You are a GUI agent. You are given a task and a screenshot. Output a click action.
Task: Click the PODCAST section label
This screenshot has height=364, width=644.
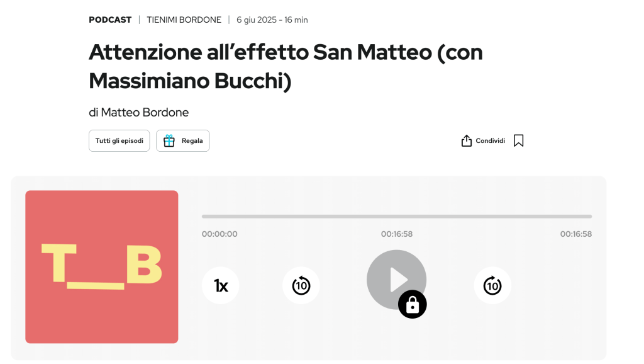point(110,20)
